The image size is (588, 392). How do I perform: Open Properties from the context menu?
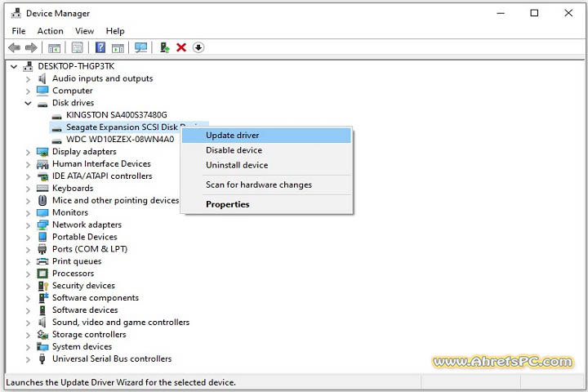[x=266, y=204]
